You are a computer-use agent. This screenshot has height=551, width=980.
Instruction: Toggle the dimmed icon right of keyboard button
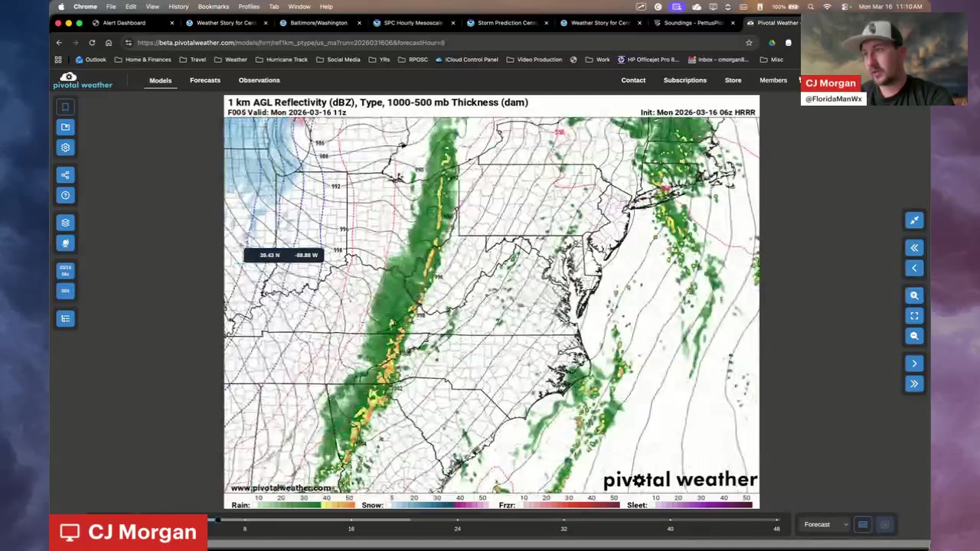[884, 524]
